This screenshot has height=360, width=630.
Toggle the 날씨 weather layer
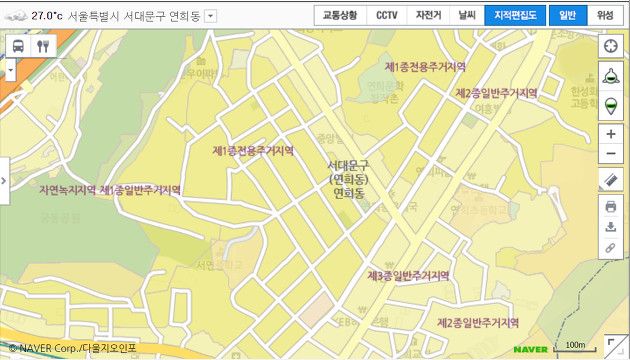[x=467, y=15]
